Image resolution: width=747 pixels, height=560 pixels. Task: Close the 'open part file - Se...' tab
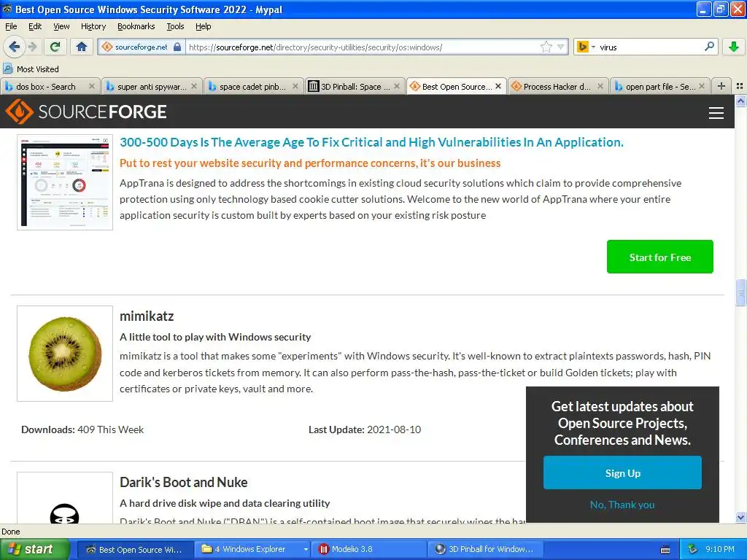(702, 86)
